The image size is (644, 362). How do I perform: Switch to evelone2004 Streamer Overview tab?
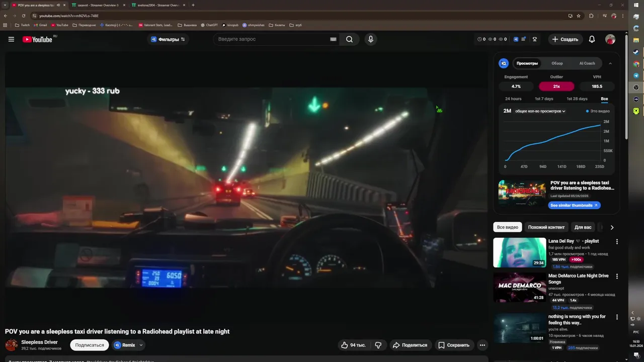click(158, 5)
